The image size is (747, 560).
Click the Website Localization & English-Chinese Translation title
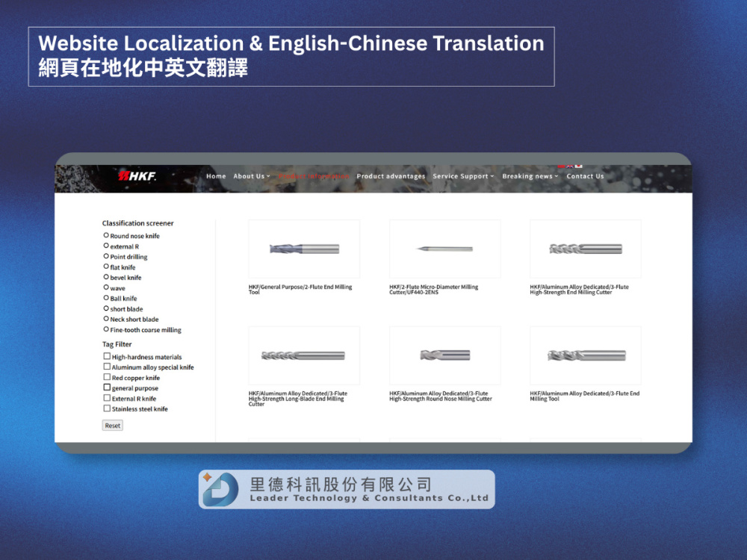tap(291, 43)
